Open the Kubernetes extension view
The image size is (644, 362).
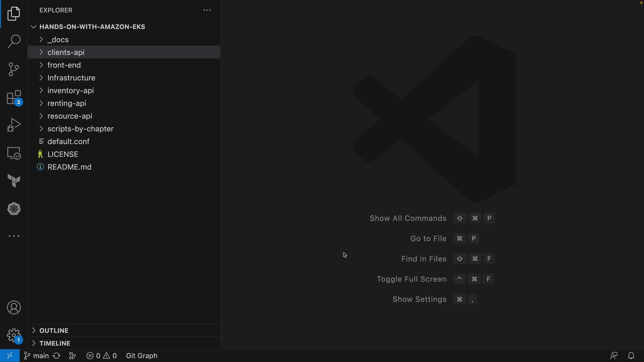point(14,209)
